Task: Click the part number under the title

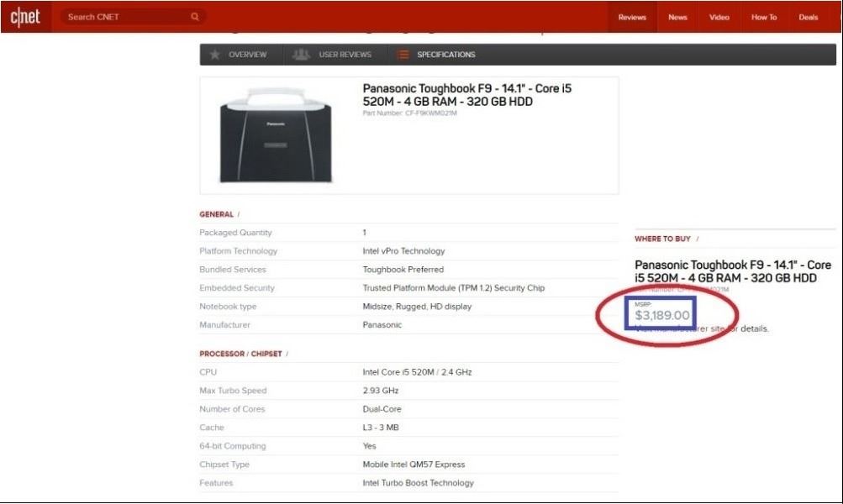Action: pos(409,113)
